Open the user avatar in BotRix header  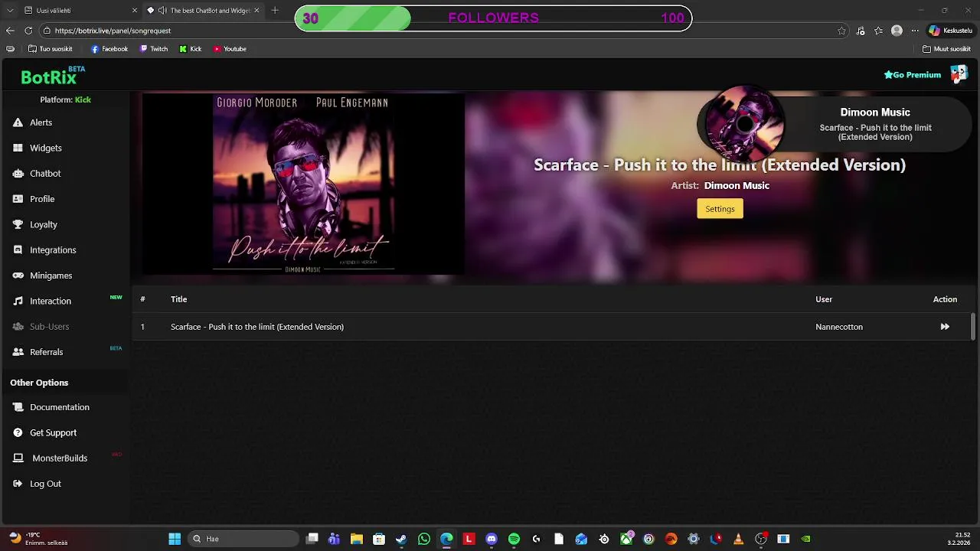[x=959, y=74]
